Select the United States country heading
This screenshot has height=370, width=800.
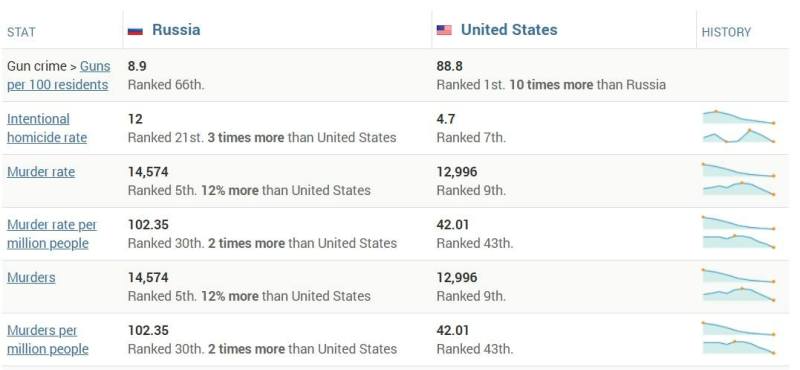(509, 30)
